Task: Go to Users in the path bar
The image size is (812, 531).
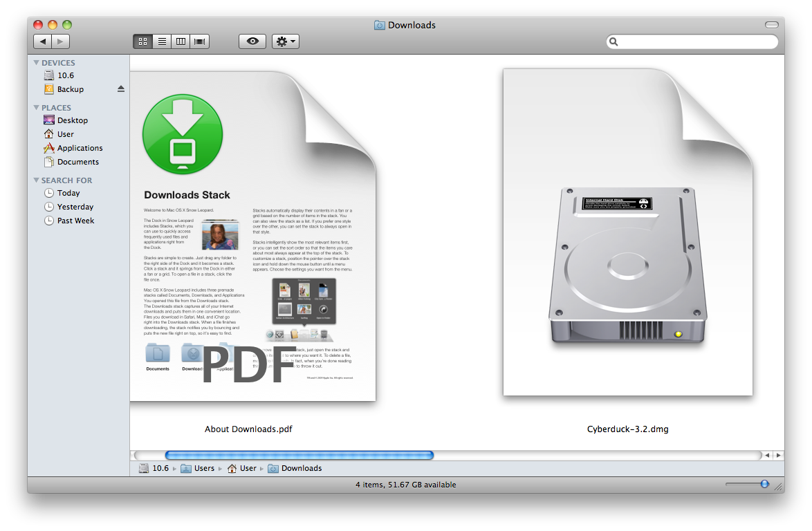Action: [x=197, y=468]
